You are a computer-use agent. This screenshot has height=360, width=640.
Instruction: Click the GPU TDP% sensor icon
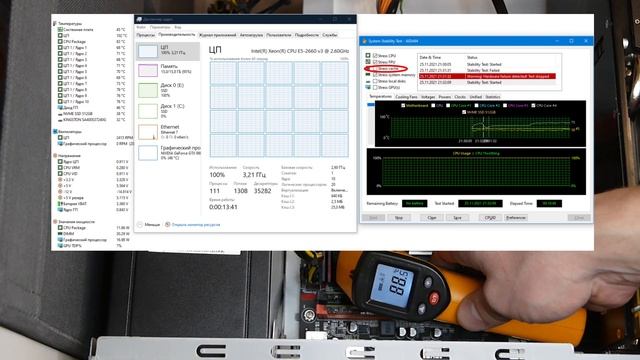pos(60,246)
